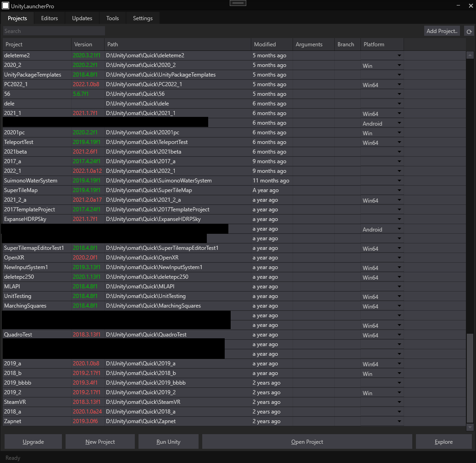
Task: Click the UnityLauncherPro app icon
Action: (x=6, y=6)
